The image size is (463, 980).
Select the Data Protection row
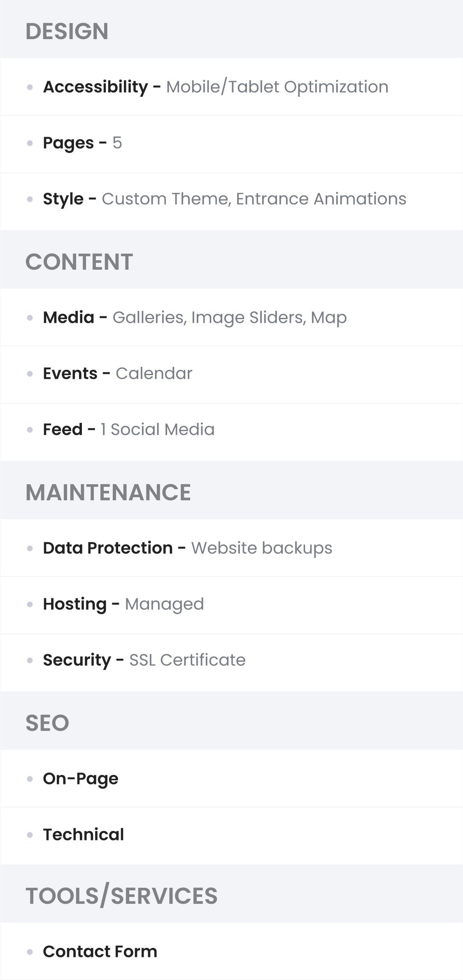pos(231,548)
